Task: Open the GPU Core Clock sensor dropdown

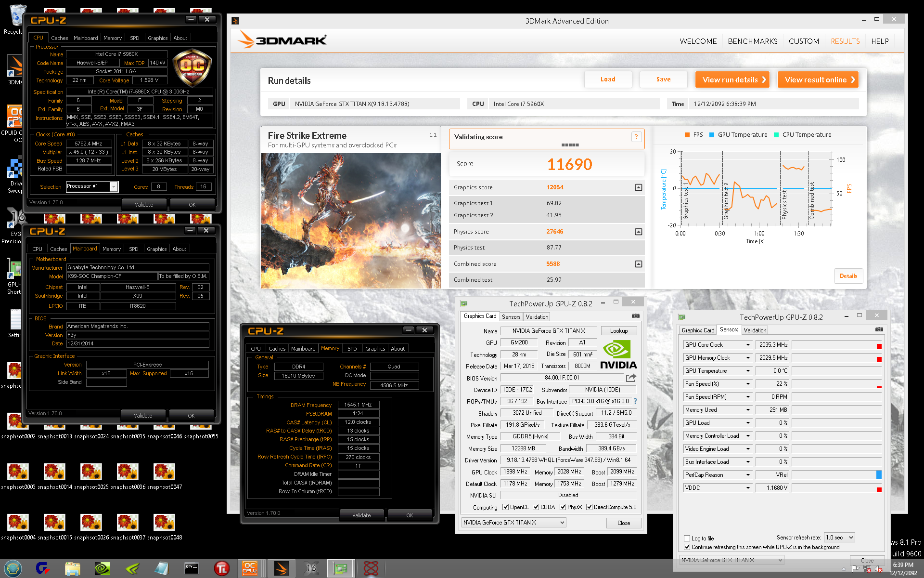Action: pyautogui.click(x=748, y=345)
